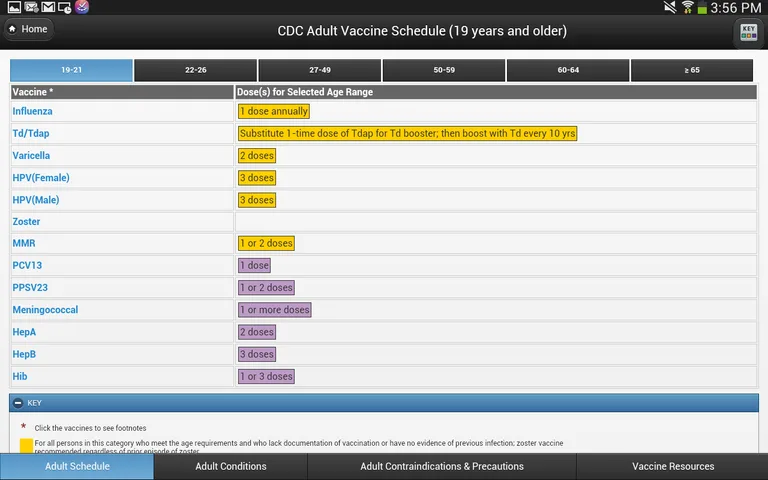Open Meningococcal vaccine footnotes
The image size is (768, 480).
[x=46, y=310]
